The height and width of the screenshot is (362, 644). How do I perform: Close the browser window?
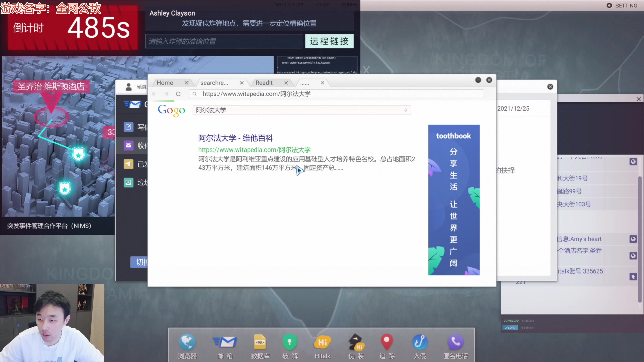[x=489, y=80]
